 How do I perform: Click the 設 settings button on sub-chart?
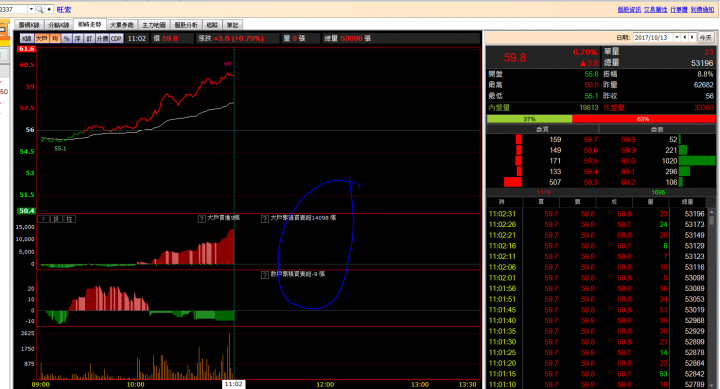coord(56,219)
